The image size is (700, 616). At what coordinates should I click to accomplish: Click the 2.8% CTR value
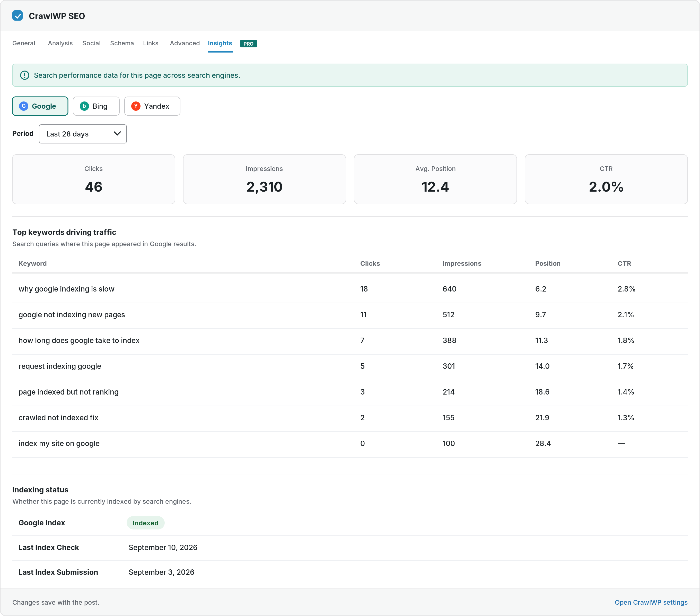(x=626, y=289)
